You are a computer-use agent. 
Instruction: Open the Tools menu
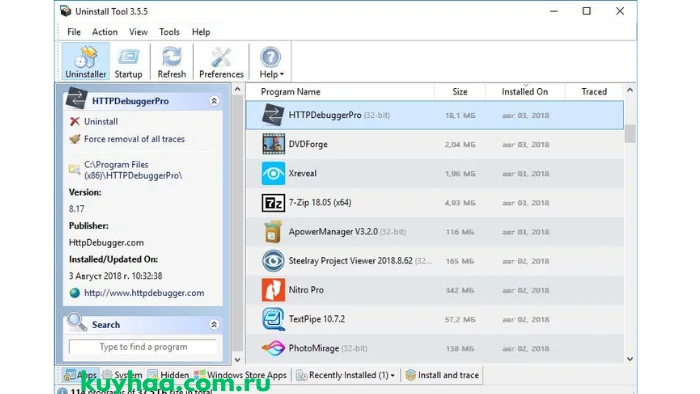(169, 32)
